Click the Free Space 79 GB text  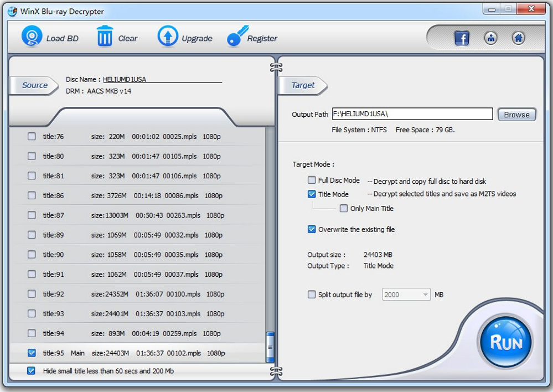425,130
